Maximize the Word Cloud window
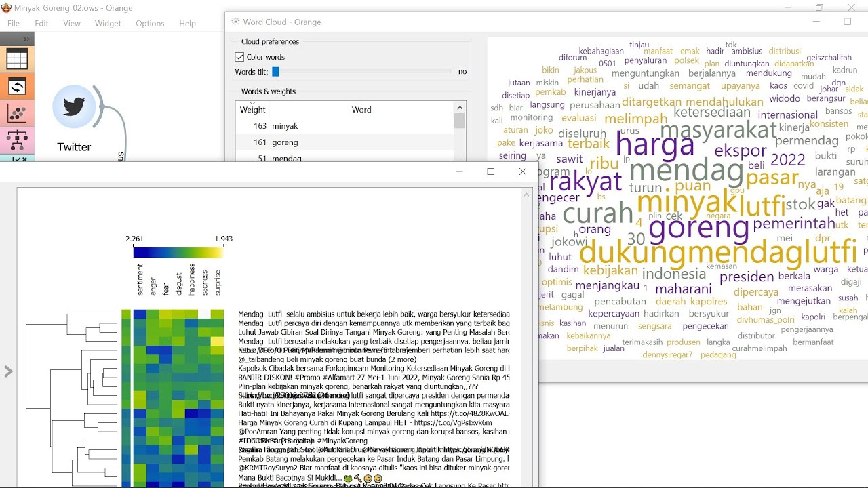This screenshot has width=868, height=488. pos(847,22)
